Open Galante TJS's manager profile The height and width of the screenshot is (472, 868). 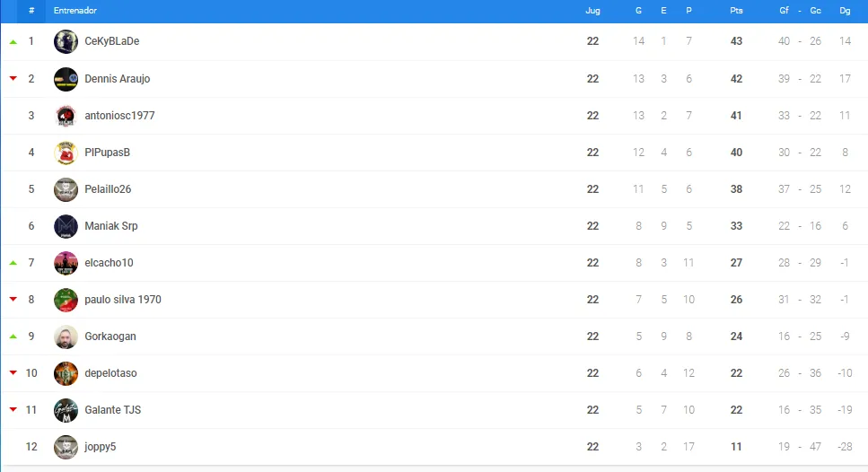pyautogui.click(x=113, y=410)
